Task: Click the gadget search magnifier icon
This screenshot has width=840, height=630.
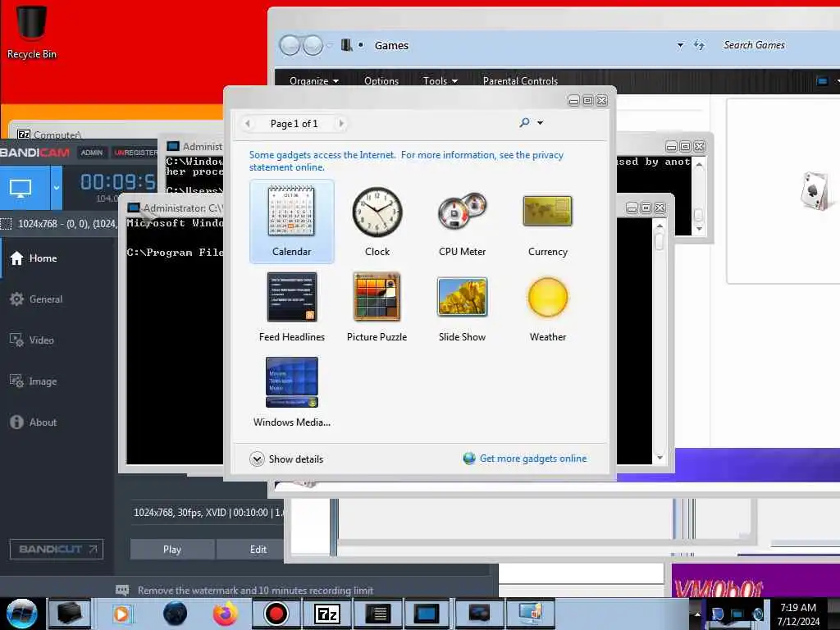Action: click(524, 123)
